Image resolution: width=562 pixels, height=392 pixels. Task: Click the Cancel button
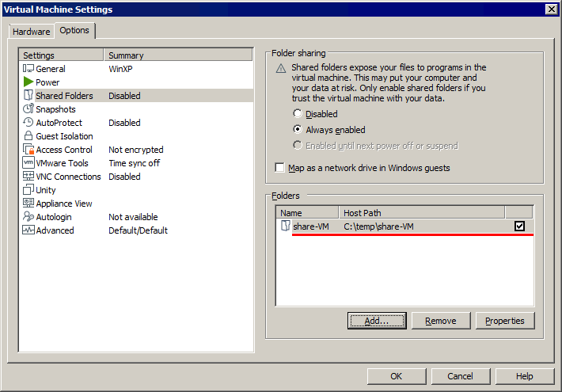[460, 376]
